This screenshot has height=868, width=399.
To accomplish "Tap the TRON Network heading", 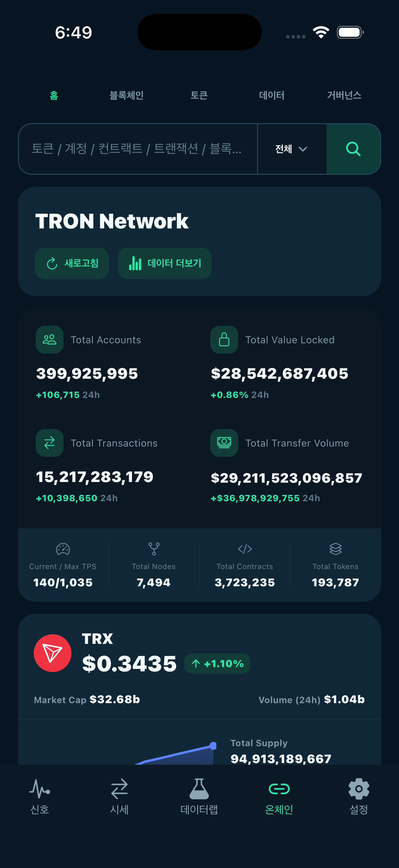I will click(x=112, y=221).
